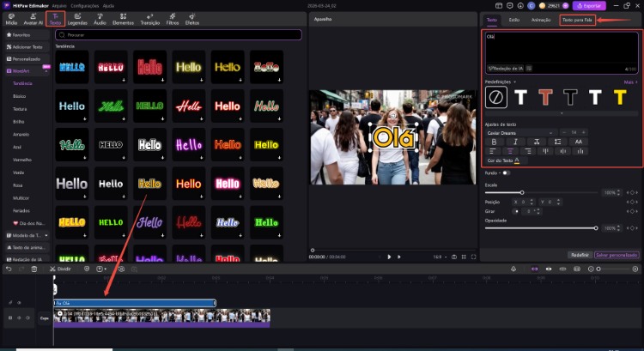Viewport: 644px width, 351px height.
Task: Expand the Predefinições section arrow
Action: point(514,82)
